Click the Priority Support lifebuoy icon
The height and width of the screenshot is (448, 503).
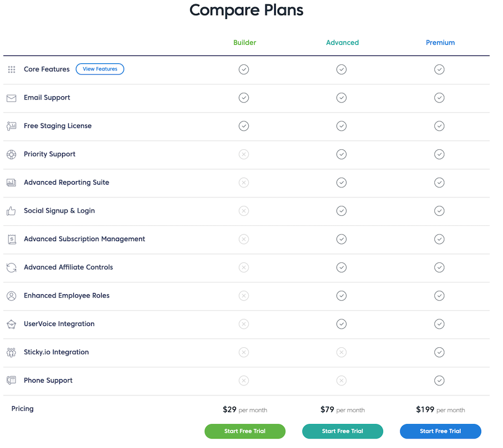[x=12, y=155]
